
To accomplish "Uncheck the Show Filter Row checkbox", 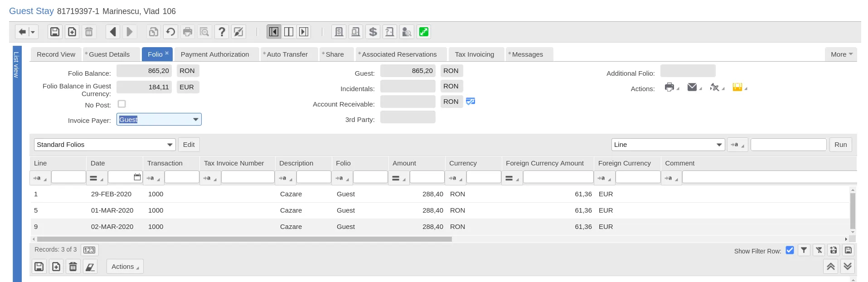I will pyautogui.click(x=790, y=250).
